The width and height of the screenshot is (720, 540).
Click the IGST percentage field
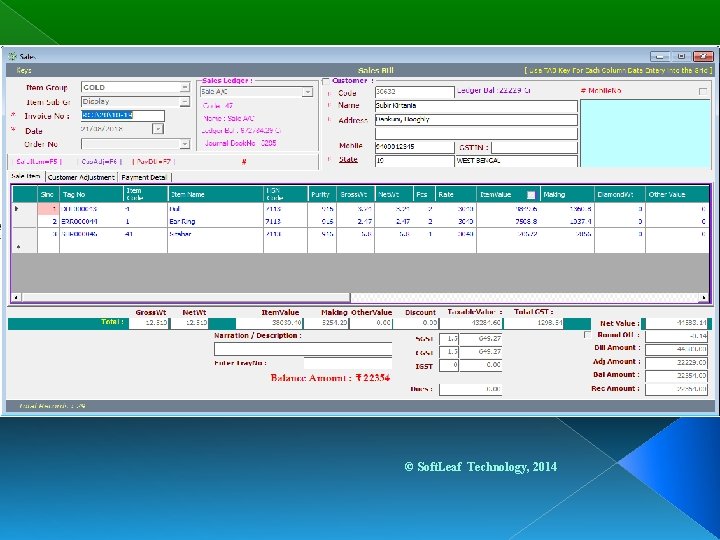coord(449,365)
